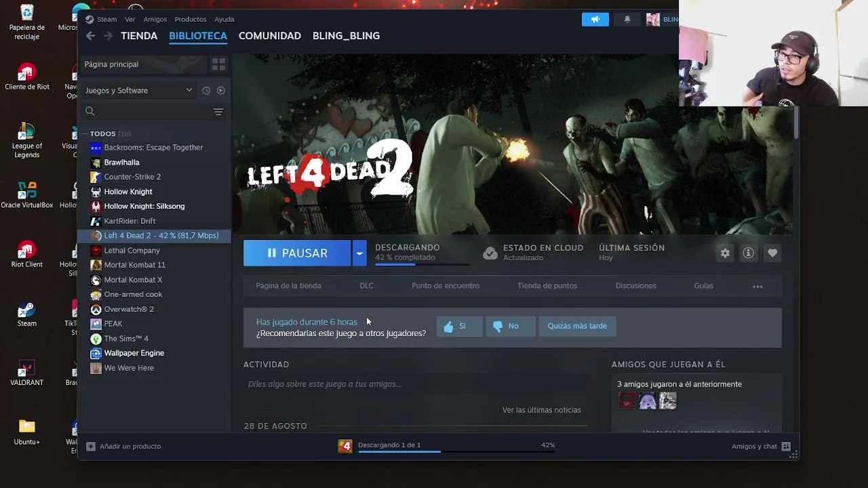Open Tienda de puntos link

point(547,286)
